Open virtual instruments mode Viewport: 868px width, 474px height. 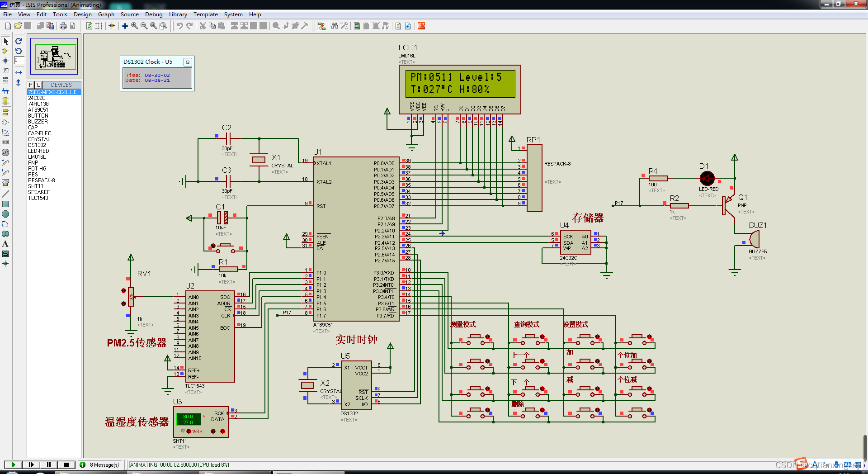click(5, 182)
